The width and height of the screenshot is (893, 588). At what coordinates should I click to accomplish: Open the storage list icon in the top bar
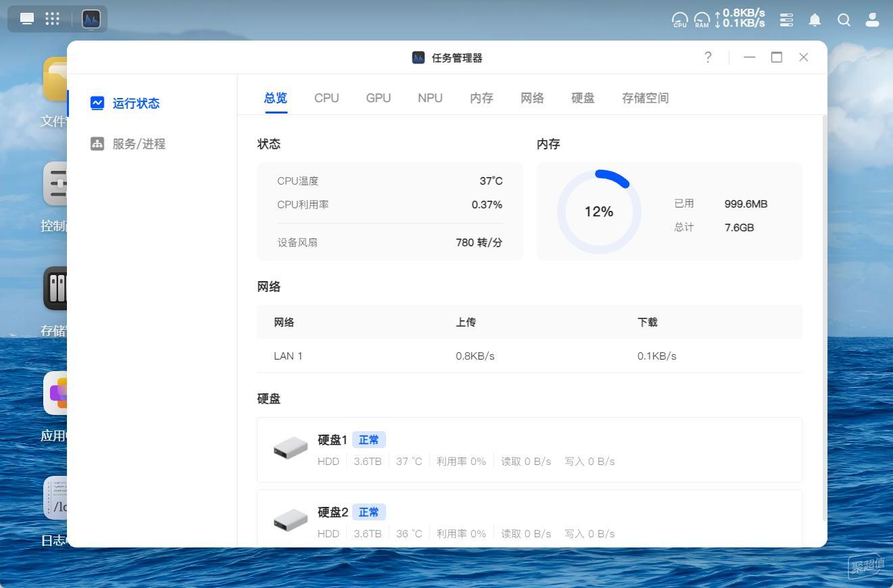click(786, 20)
